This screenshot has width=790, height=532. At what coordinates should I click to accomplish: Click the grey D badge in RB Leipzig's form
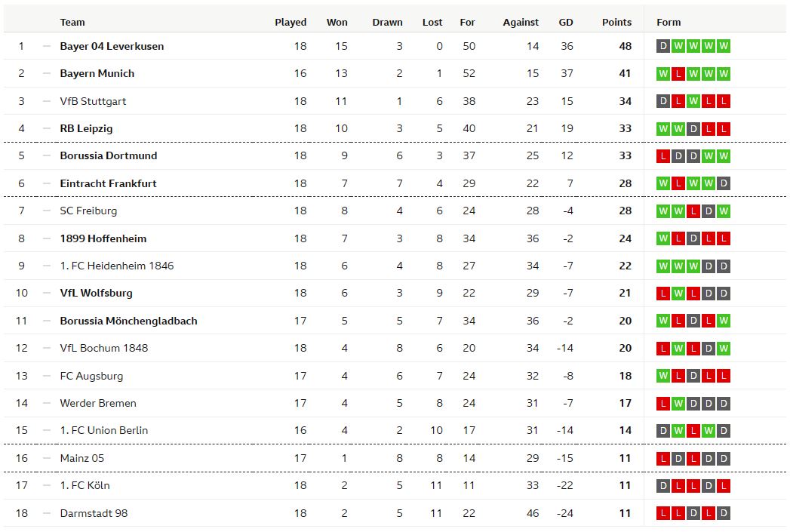(x=693, y=128)
